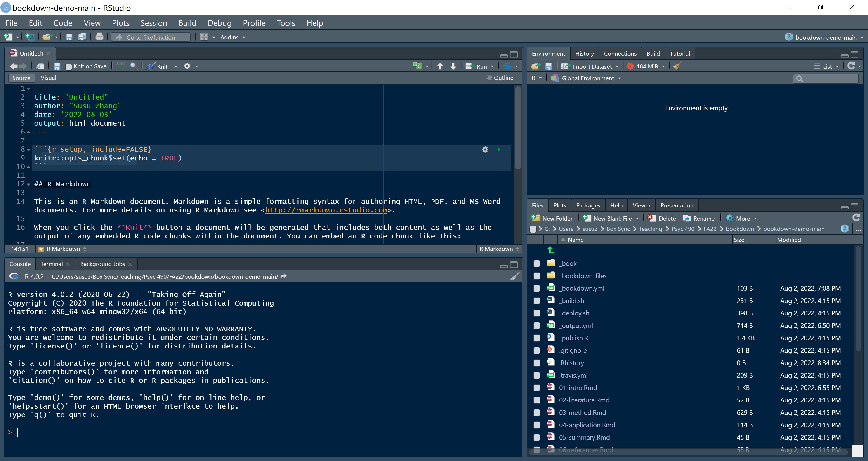Click the editor vertical scrollbar thumb
This screenshot has width=868, height=461.
tap(518, 128)
